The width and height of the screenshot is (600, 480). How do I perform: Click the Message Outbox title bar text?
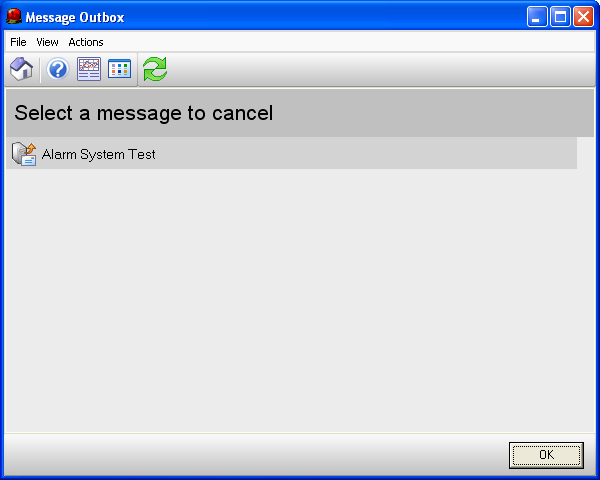pyautogui.click(x=75, y=18)
